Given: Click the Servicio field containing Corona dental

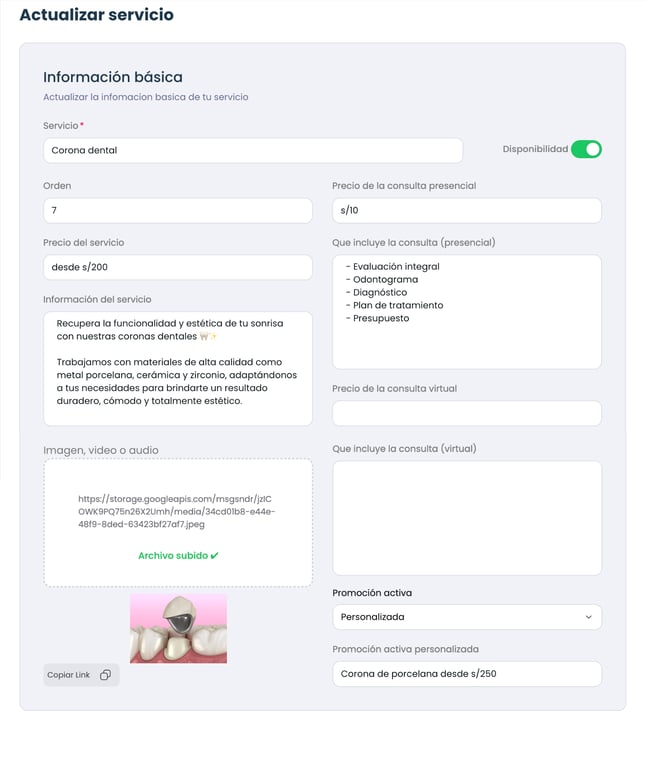Looking at the screenshot, I should pyautogui.click(x=253, y=150).
